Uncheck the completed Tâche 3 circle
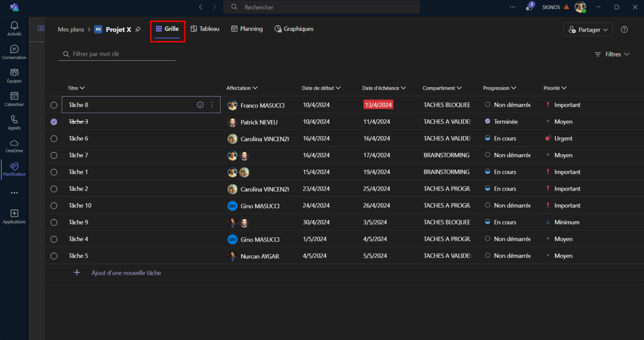The image size is (644, 340). click(54, 122)
